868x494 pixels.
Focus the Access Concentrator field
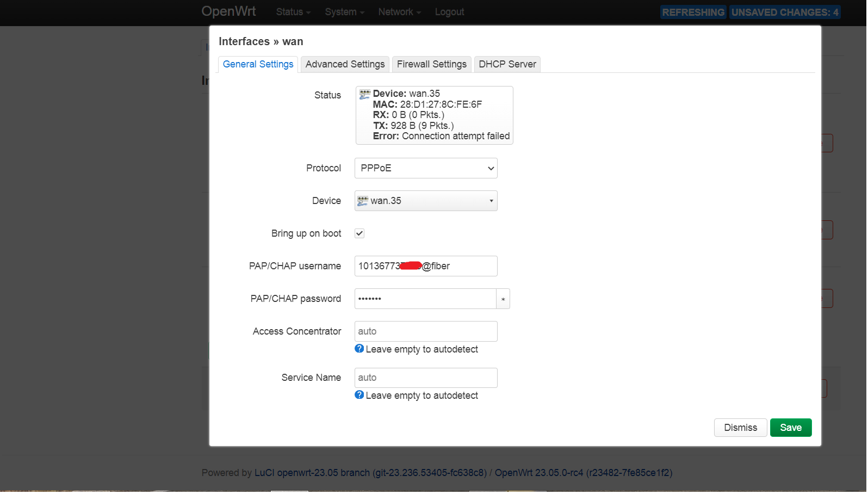point(426,332)
